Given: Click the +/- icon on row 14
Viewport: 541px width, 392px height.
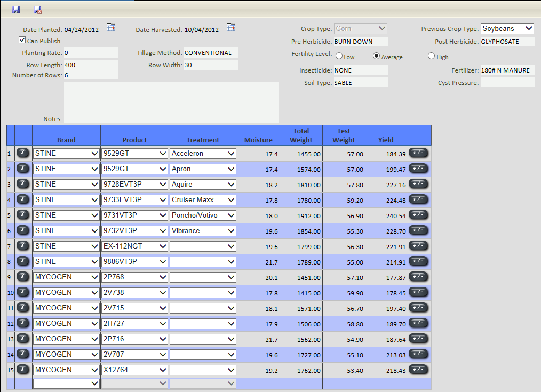Looking at the screenshot, I should pos(418,354).
